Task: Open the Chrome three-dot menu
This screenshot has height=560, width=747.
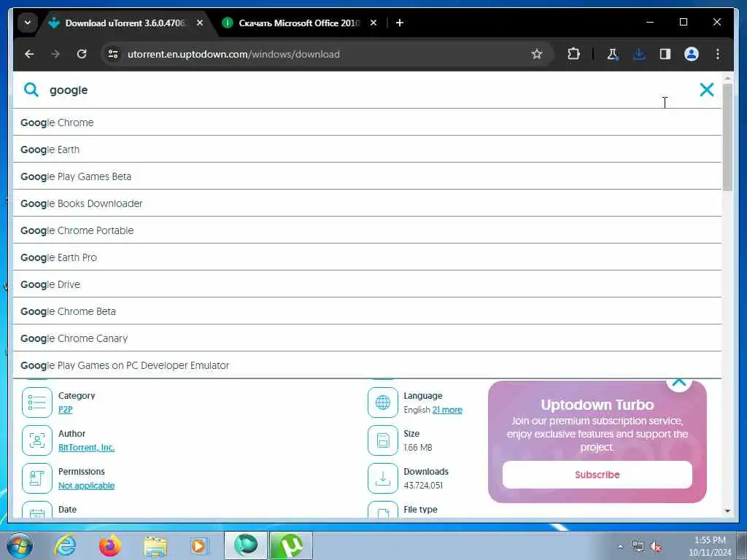Action: click(718, 54)
